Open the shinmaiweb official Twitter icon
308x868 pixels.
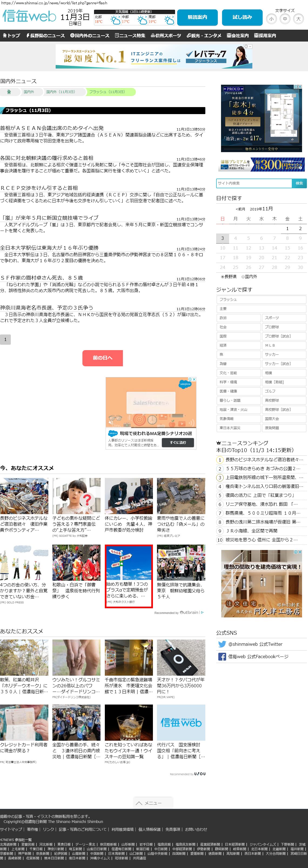click(x=222, y=644)
